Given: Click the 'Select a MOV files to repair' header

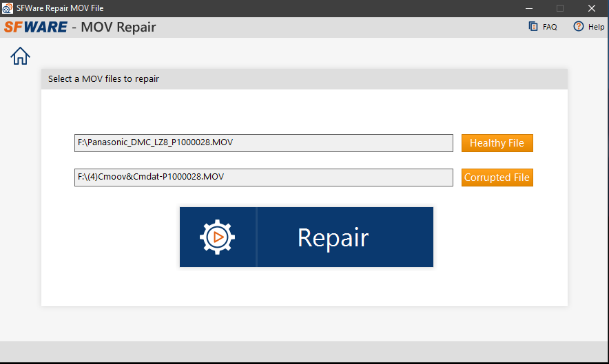Looking at the screenshot, I should pyautogui.click(x=103, y=79).
